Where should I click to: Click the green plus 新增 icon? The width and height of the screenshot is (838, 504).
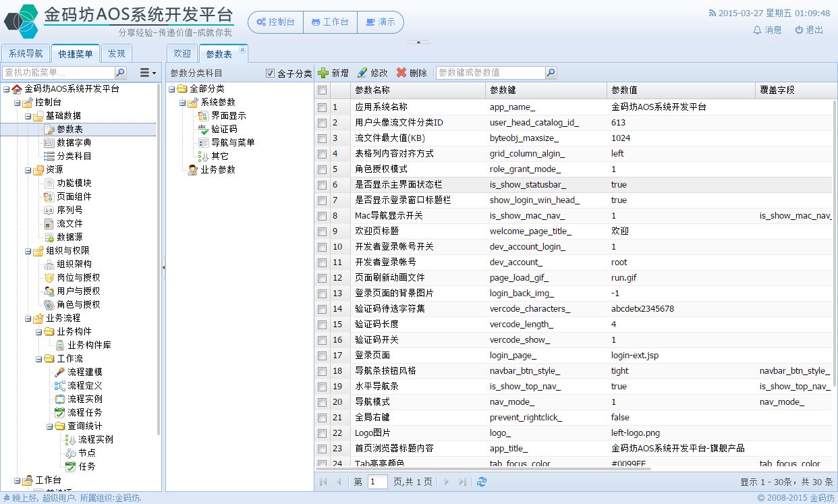click(324, 73)
